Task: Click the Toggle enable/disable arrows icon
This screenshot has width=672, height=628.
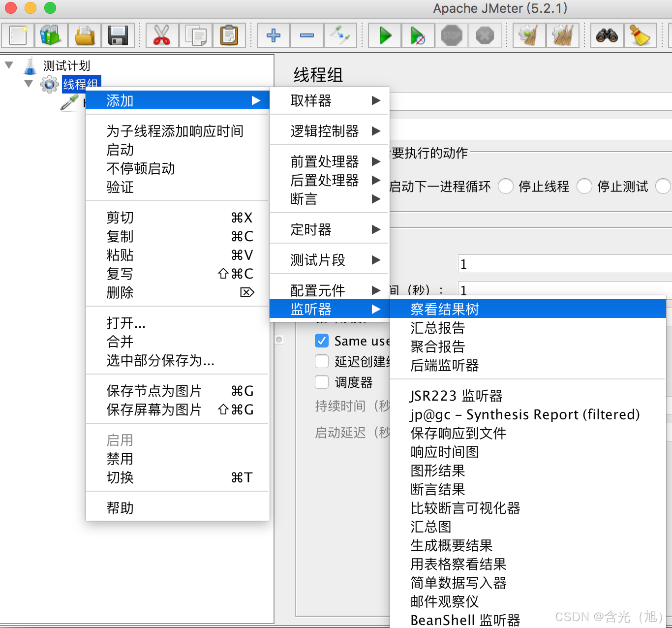Action: 340,35
